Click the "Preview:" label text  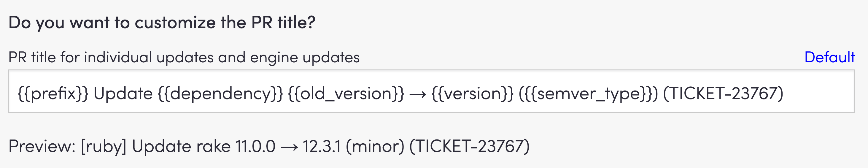[x=42, y=146]
